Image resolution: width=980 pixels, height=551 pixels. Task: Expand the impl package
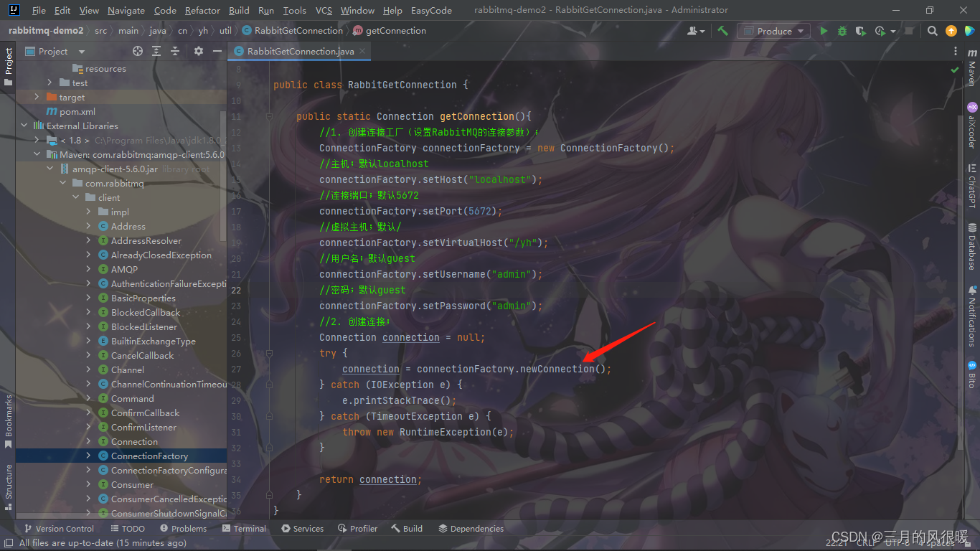[88, 212]
